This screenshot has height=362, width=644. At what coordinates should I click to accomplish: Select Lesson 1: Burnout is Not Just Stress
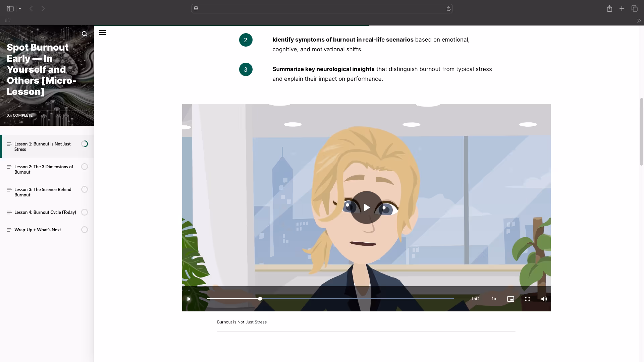43,146
